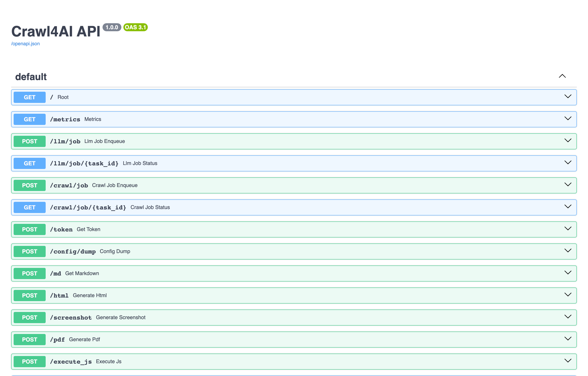Click the POST badge for /llm/job
Screen dimensions: 588x376
click(30, 141)
